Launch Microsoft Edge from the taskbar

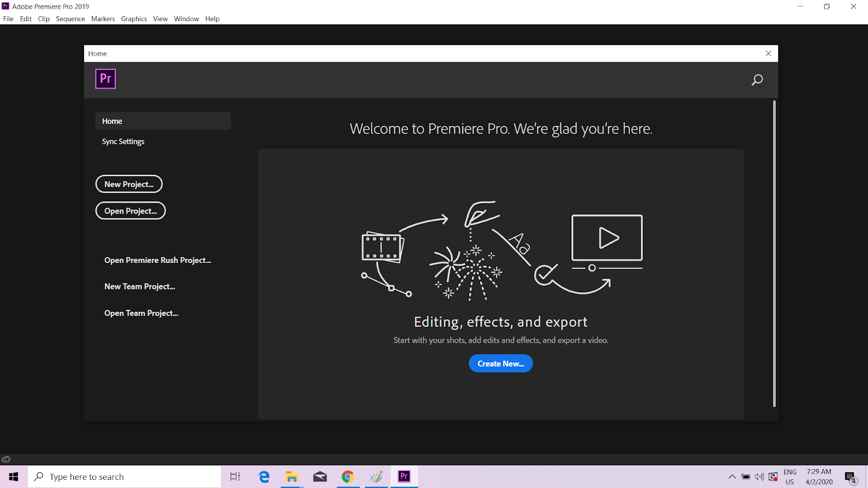tap(264, 477)
